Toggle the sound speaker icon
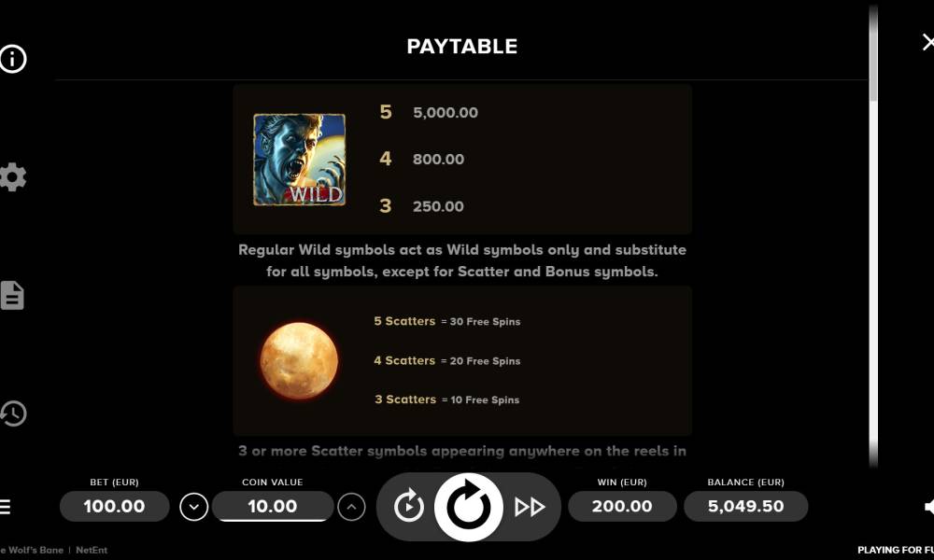 (x=928, y=507)
